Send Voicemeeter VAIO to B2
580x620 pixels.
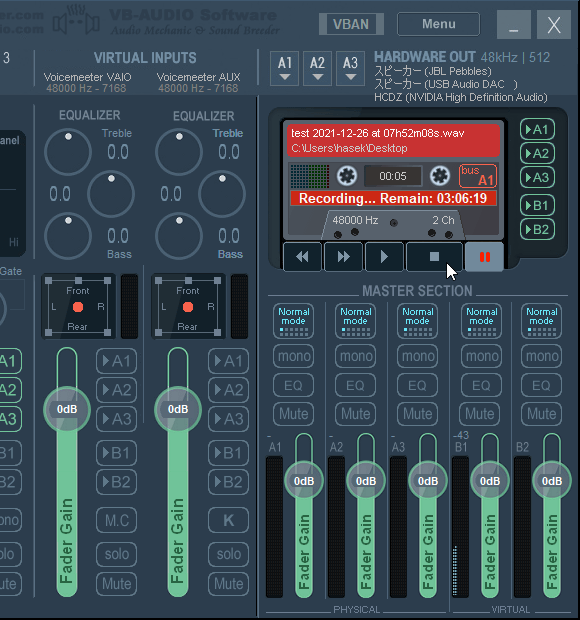pos(117,482)
